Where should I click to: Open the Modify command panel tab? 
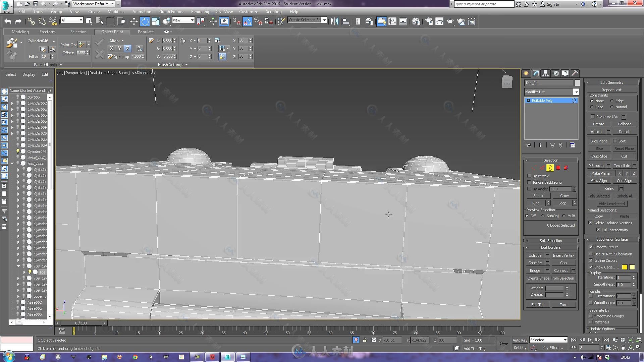pyautogui.click(x=536, y=73)
